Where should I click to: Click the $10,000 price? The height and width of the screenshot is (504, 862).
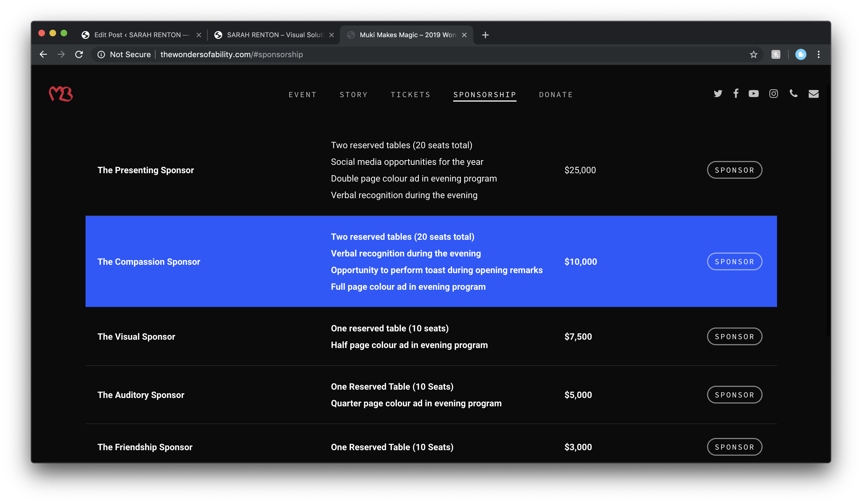pyautogui.click(x=581, y=261)
